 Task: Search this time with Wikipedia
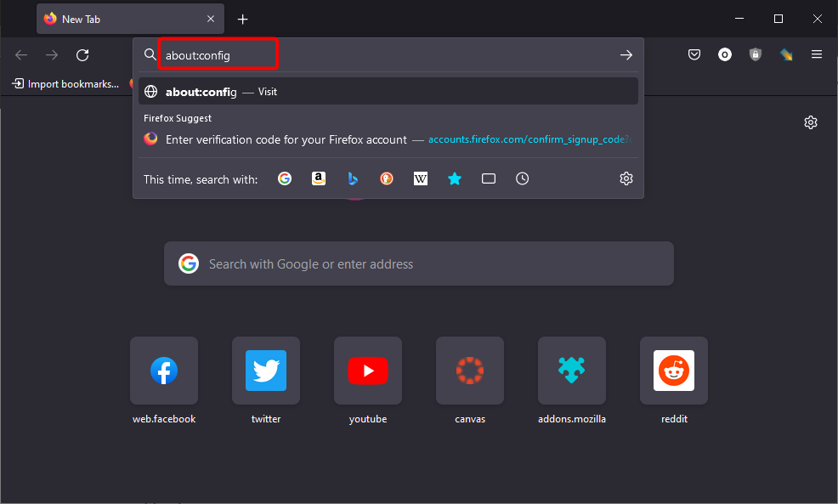pos(421,178)
